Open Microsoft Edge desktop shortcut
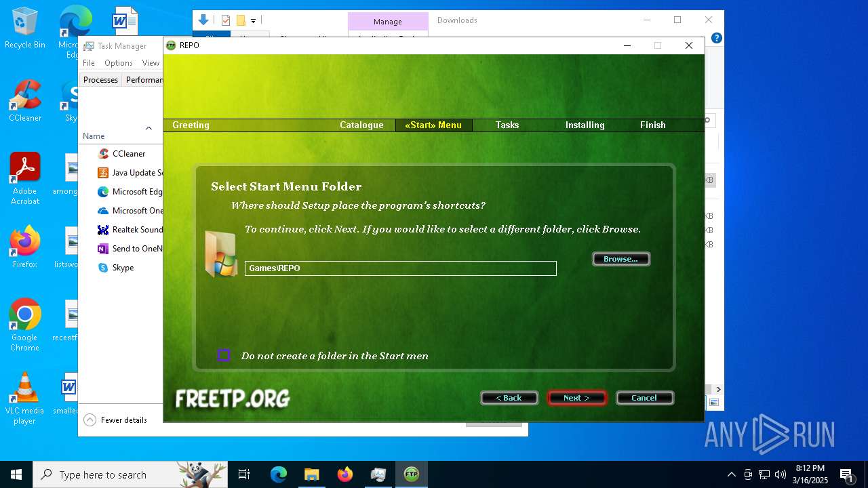The height and width of the screenshot is (488, 868). [75, 32]
